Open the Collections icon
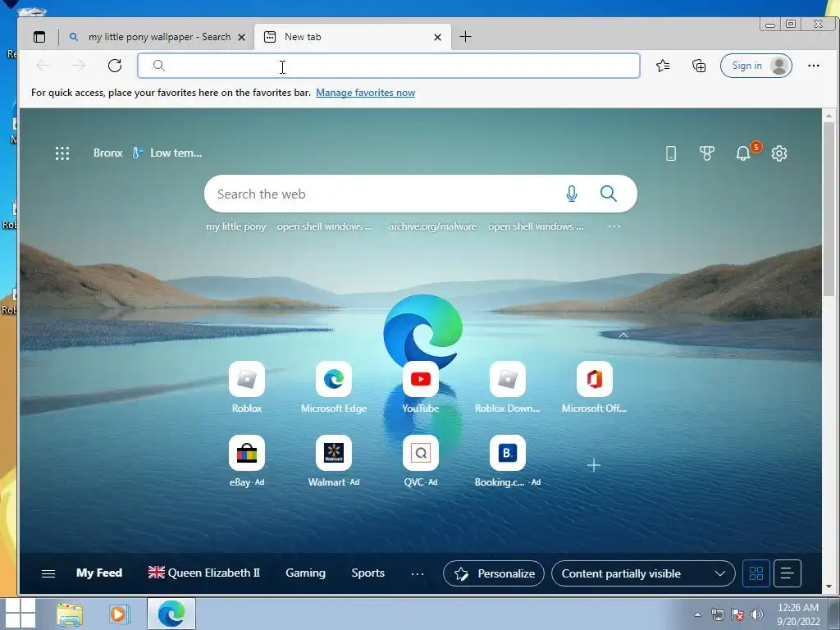The height and width of the screenshot is (630, 840). tap(699, 66)
